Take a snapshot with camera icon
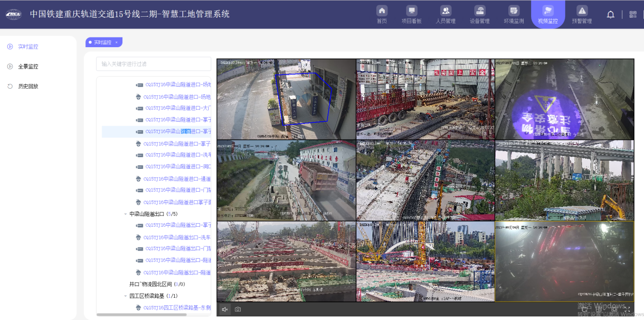Viewport: 644px width, 320px height. [238, 309]
